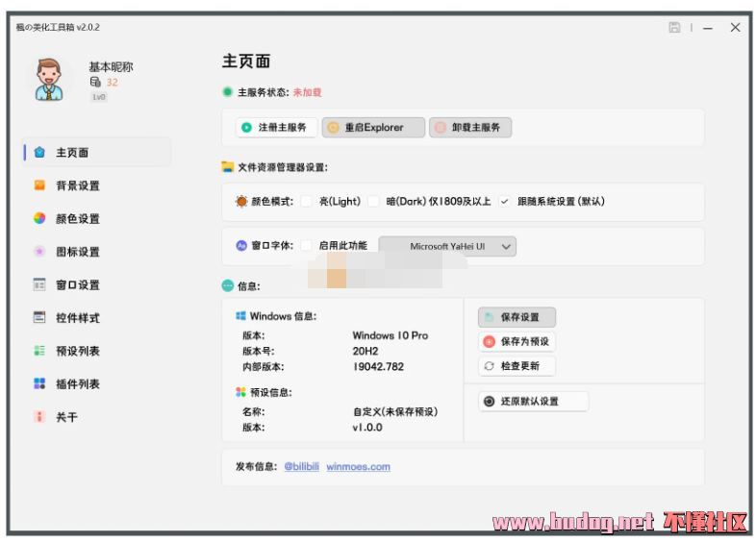This screenshot has width=756, height=542.
Task: Toggle the 启用此功能 window font checkbox
Action: pos(307,246)
